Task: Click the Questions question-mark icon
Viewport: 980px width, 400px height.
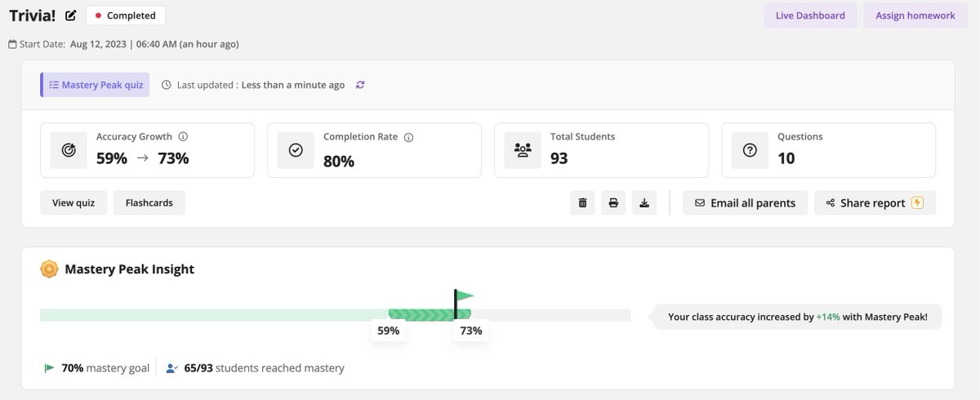Action: [x=750, y=150]
